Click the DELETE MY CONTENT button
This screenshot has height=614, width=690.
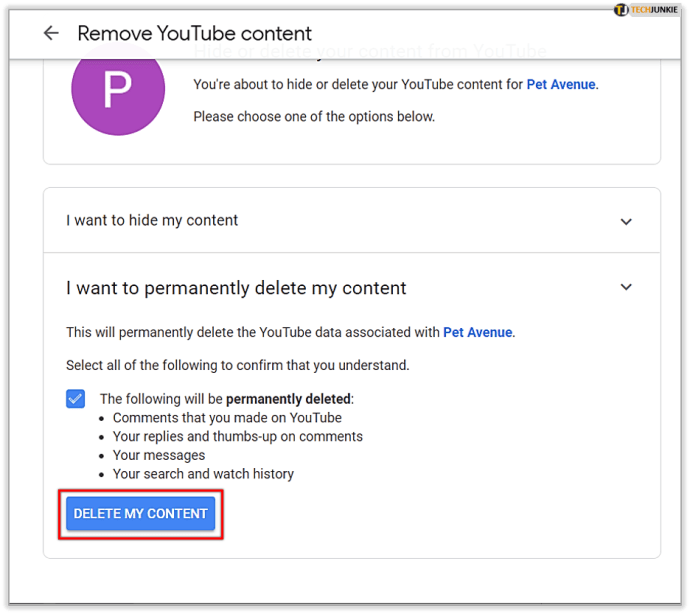pyautogui.click(x=140, y=513)
